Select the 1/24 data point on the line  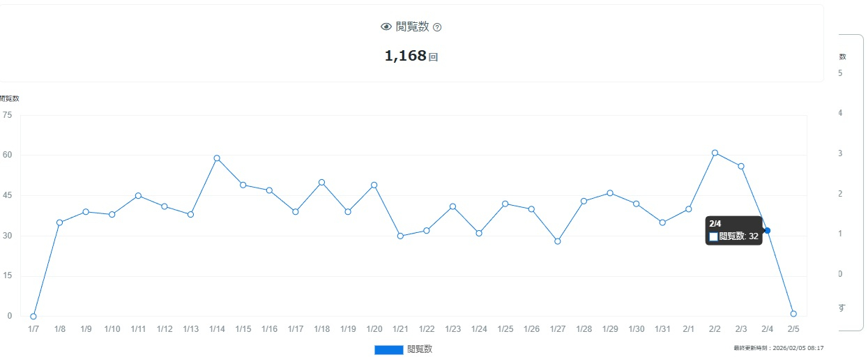click(479, 233)
